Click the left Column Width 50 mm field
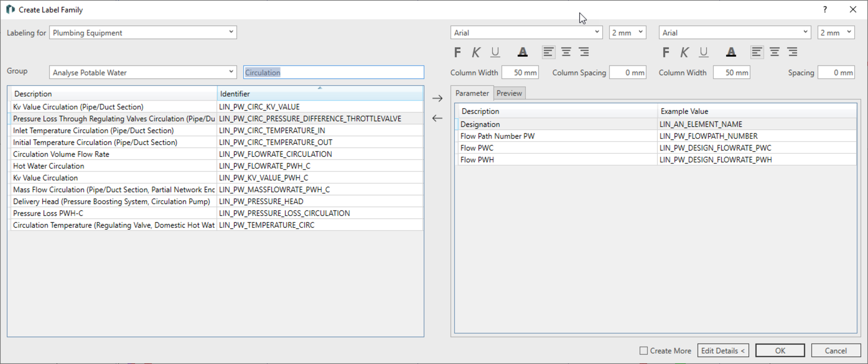This screenshot has height=364, width=868. [x=520, y=73]
